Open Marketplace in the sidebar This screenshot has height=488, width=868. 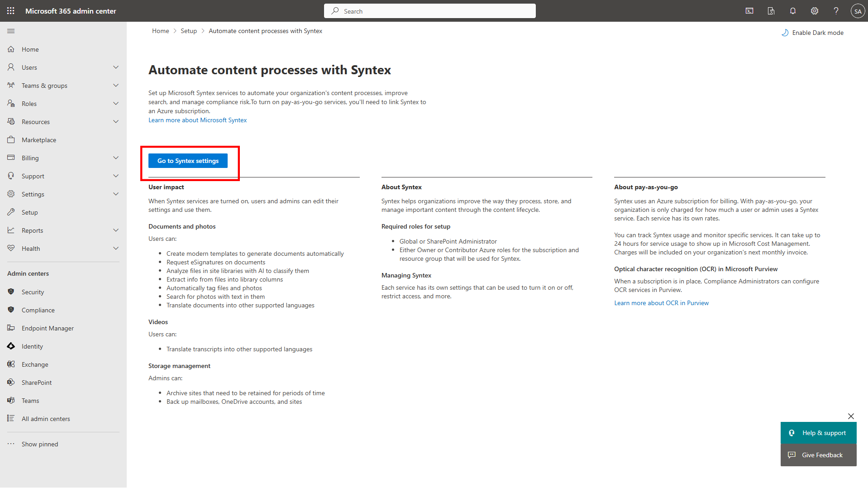pos(63,140)
